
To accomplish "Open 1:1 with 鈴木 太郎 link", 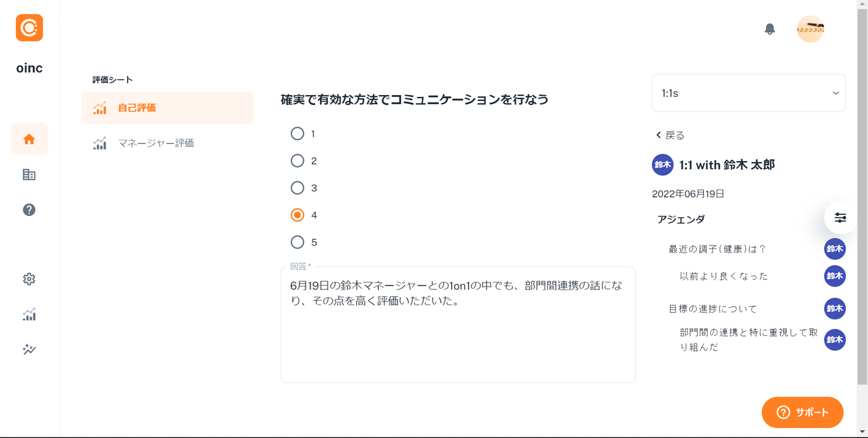I will 728,165.
